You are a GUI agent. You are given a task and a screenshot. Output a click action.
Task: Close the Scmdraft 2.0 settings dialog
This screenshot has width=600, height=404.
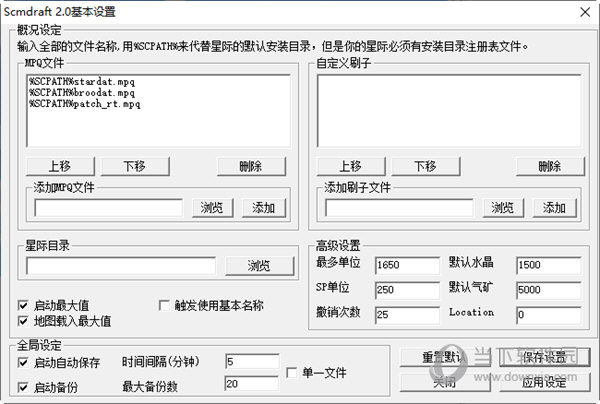(585, 12)
